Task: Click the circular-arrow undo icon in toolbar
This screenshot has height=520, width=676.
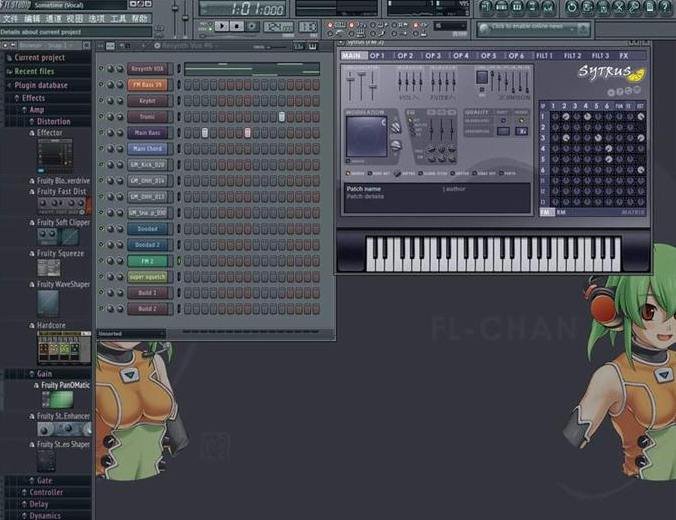Action: tap(572, 7)
